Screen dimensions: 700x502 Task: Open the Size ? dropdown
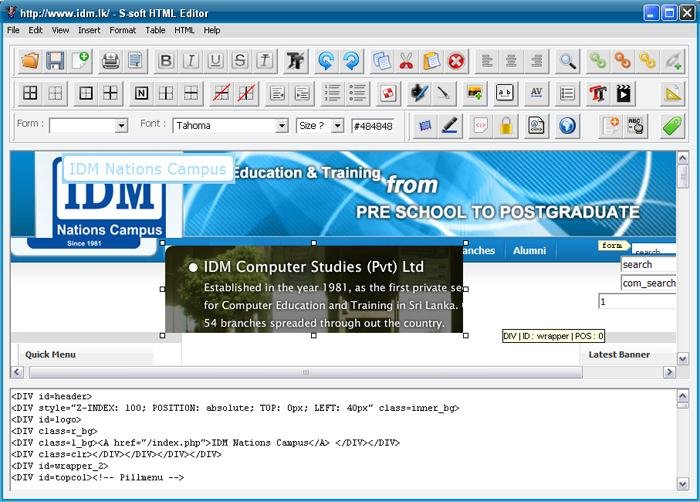338,126
